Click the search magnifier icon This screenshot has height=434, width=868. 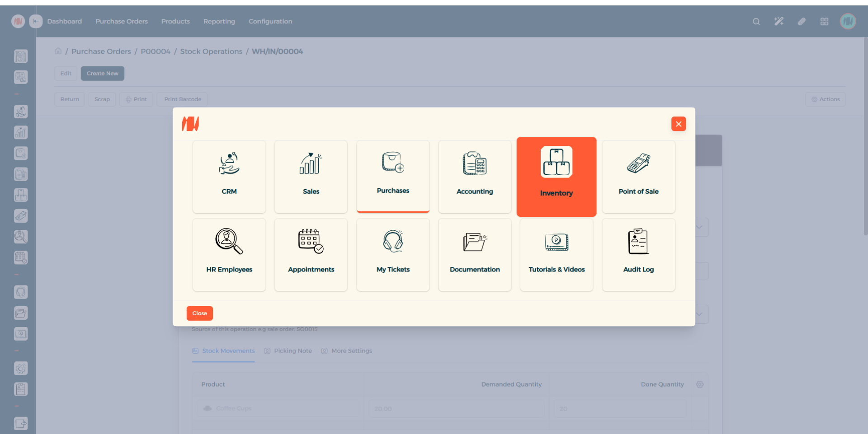pos(756,22)
